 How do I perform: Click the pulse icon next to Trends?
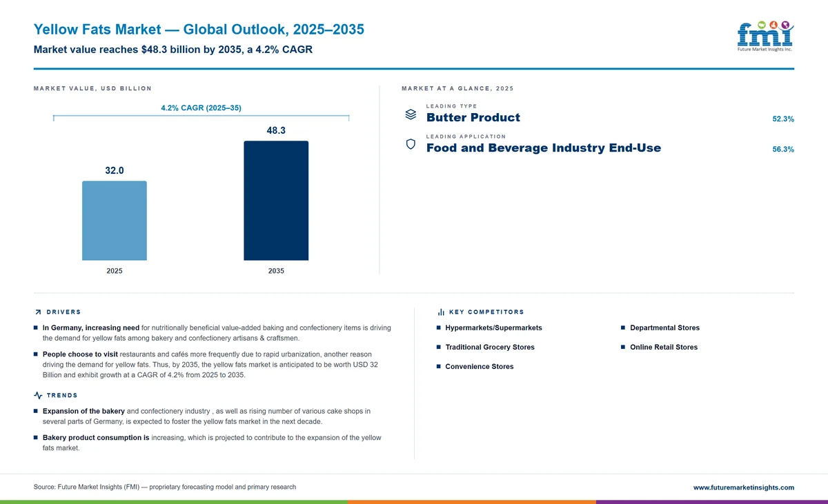[x=38, y=395]
